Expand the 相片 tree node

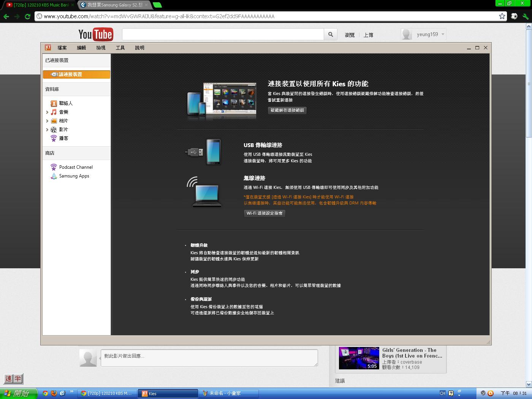pos(47,121)
